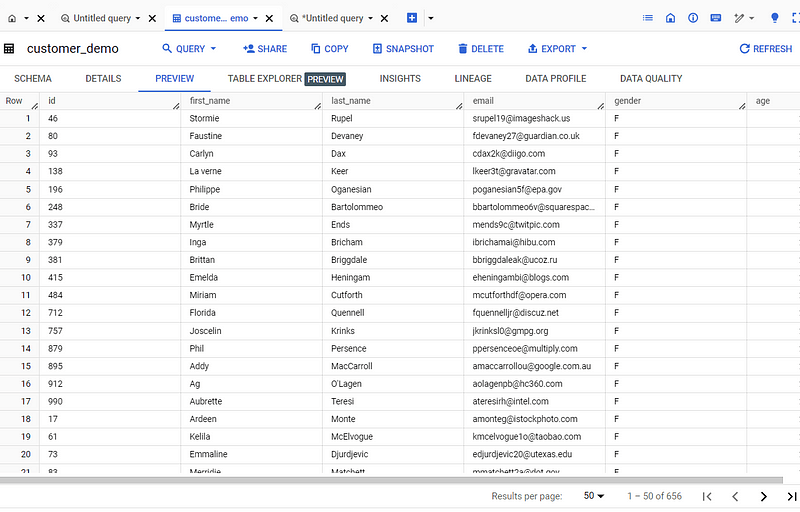
Task: Open the DATA PROFILE tab
Action: (555, 79)
